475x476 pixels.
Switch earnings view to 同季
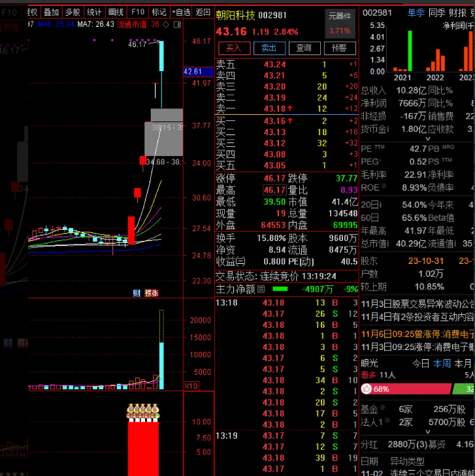[437, 13]
